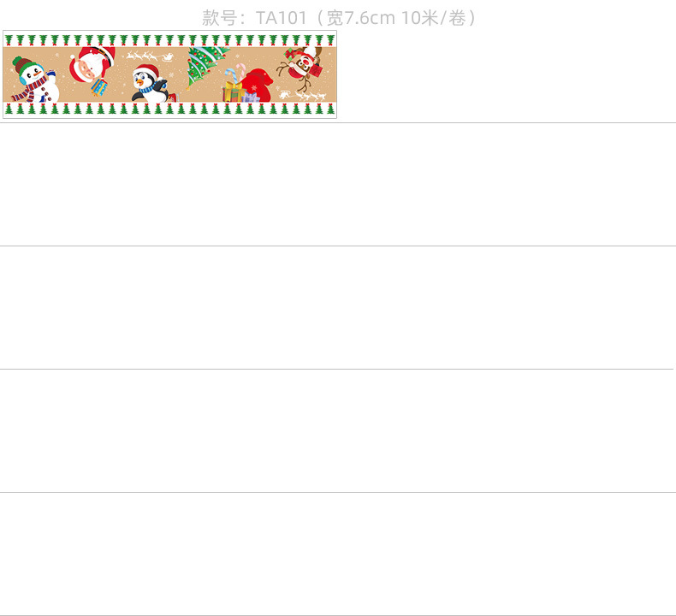Click the bottom border row of green trees
Screen dimensions: 676x616
point(170,109)
